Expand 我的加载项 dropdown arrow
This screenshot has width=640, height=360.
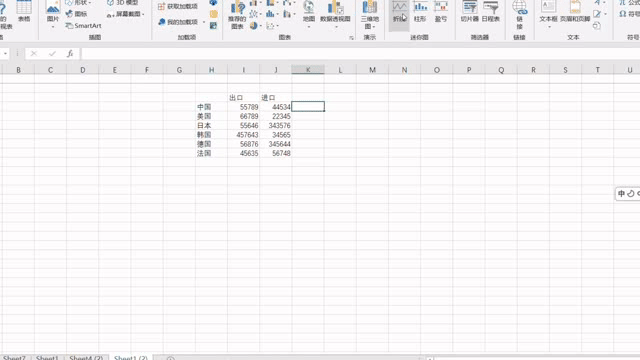(204, 22)
